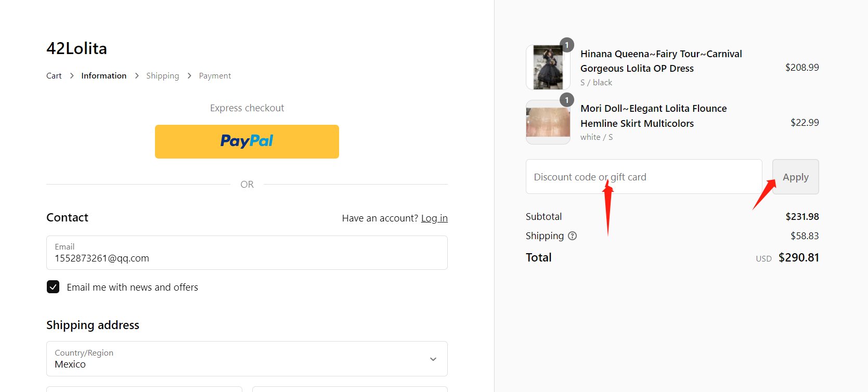Click the chevron arrow before the Payment breadcrumb
Image resolution: width=868 pixels, height=392 pixels.
(189, 76)
